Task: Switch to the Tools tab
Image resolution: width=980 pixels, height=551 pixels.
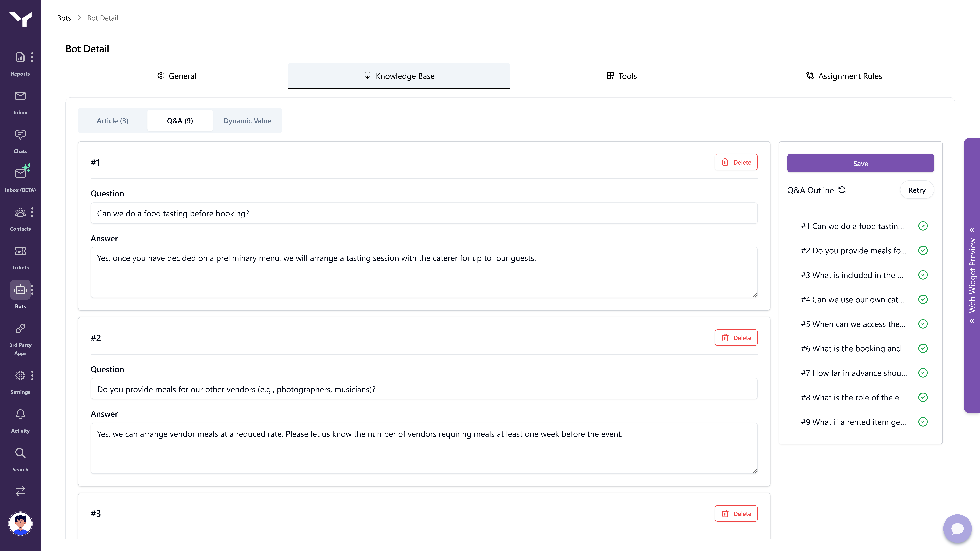Action: (622, 76)
